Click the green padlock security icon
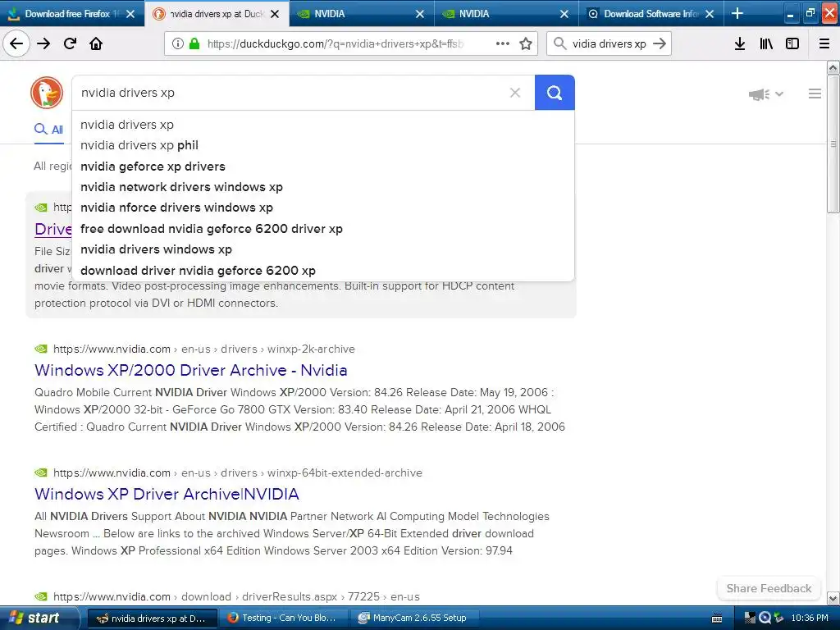The height and width of the screenshot is (630, 840). point(194,43)
